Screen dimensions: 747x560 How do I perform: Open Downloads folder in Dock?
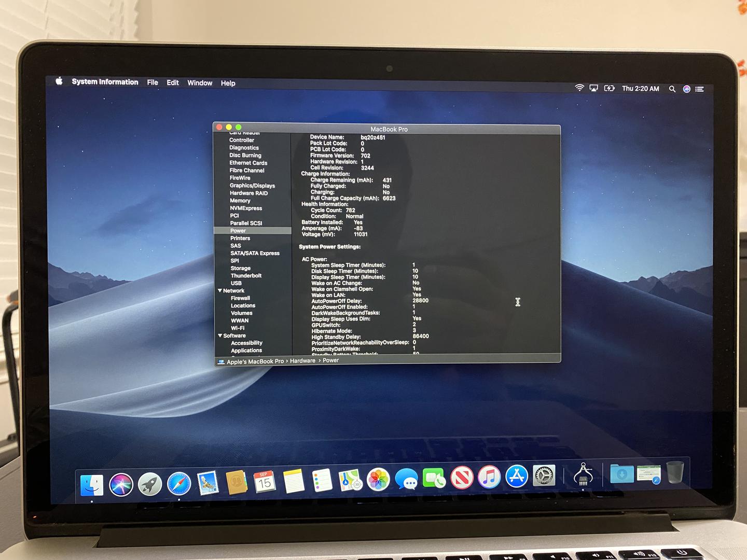point(622,473)
